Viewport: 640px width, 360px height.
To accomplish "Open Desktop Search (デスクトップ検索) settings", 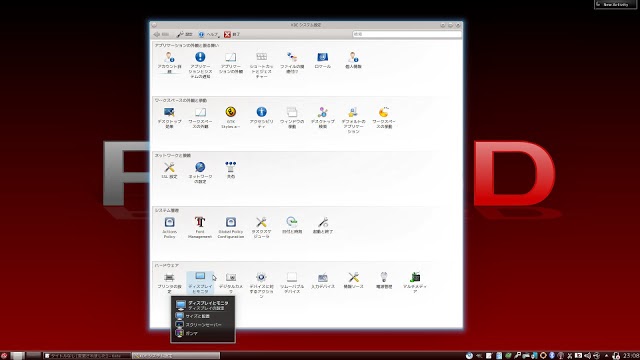I will click(x=322, y=118).
